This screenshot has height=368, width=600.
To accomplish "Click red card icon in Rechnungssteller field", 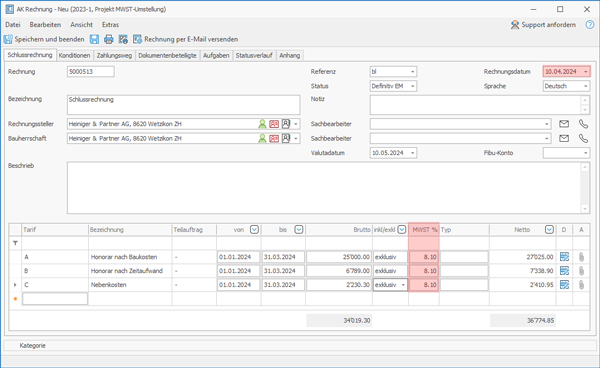I will pyautogui.click(x=274, y=124).
